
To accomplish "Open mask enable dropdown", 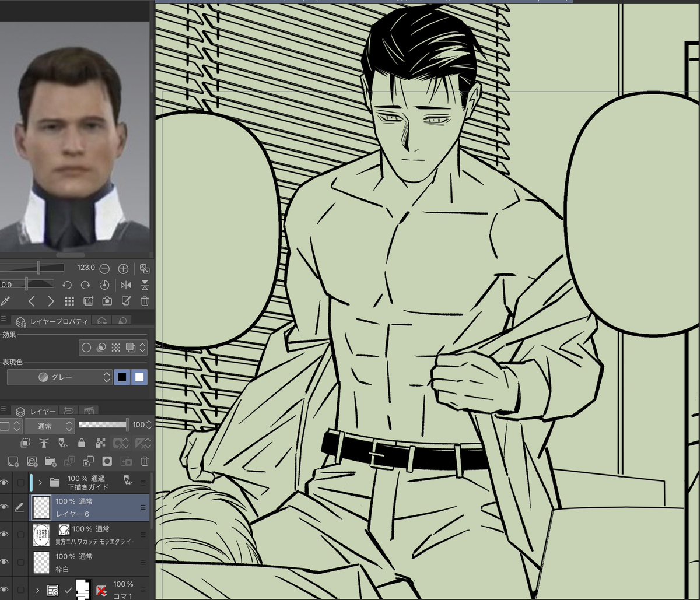I will point(120,443).
